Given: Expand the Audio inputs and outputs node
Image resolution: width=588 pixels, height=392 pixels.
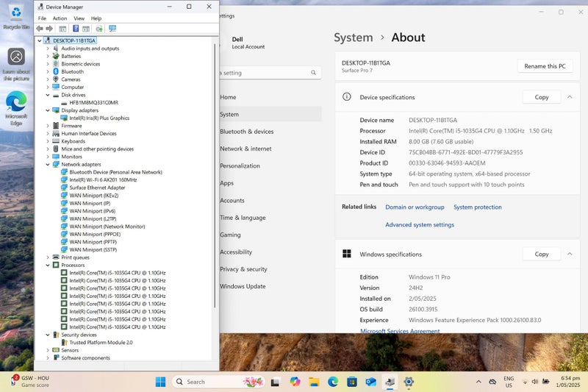Looking at the screenshot, I should click(x=48, y=49).
